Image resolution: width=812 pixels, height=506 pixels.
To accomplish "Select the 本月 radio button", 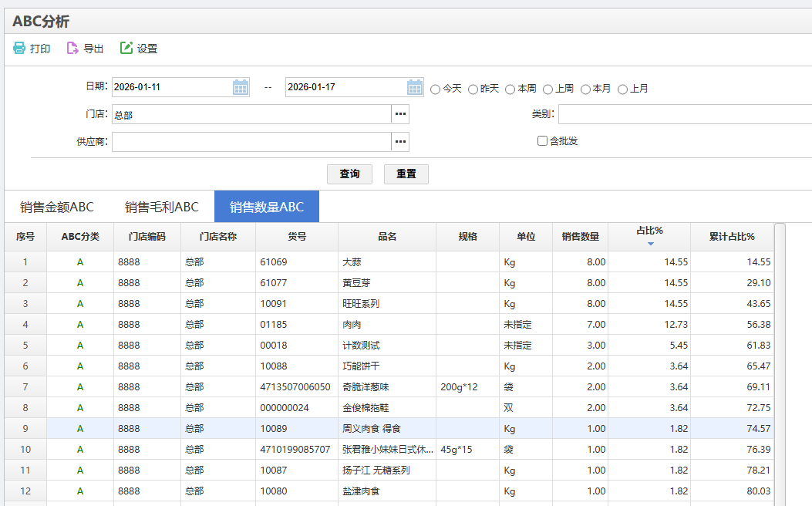I will click(586, 89).
